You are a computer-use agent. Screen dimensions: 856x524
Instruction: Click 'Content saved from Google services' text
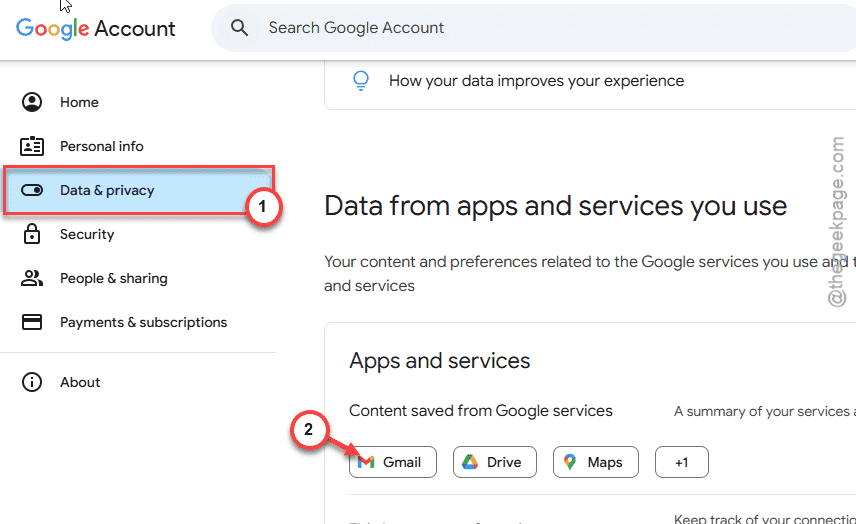481,411
